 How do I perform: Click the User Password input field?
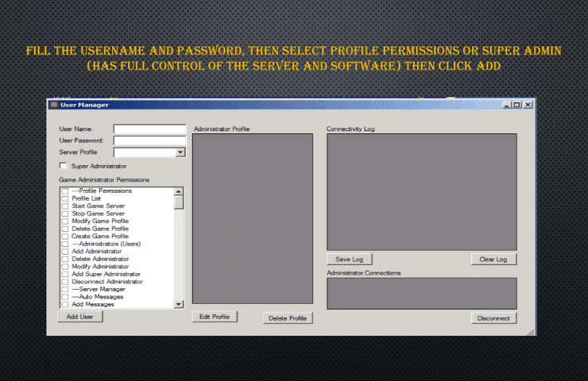[149, 140]
